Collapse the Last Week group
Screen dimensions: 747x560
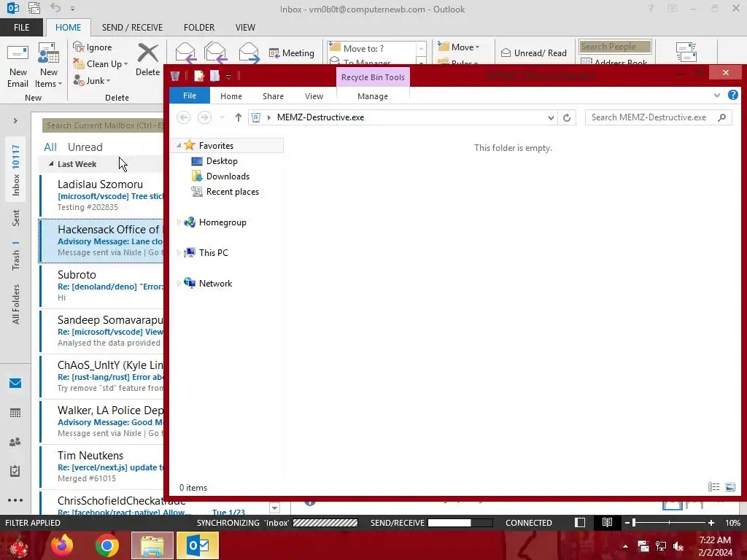click(x=51, y=164)
